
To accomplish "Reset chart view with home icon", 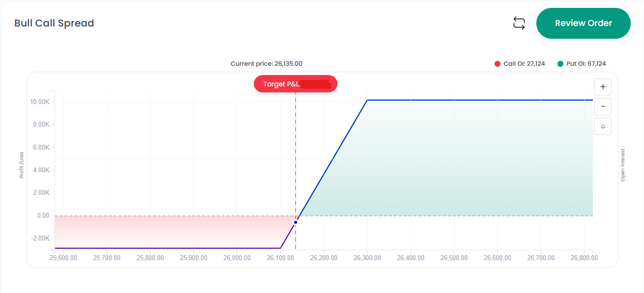I will tap(603, 126).
